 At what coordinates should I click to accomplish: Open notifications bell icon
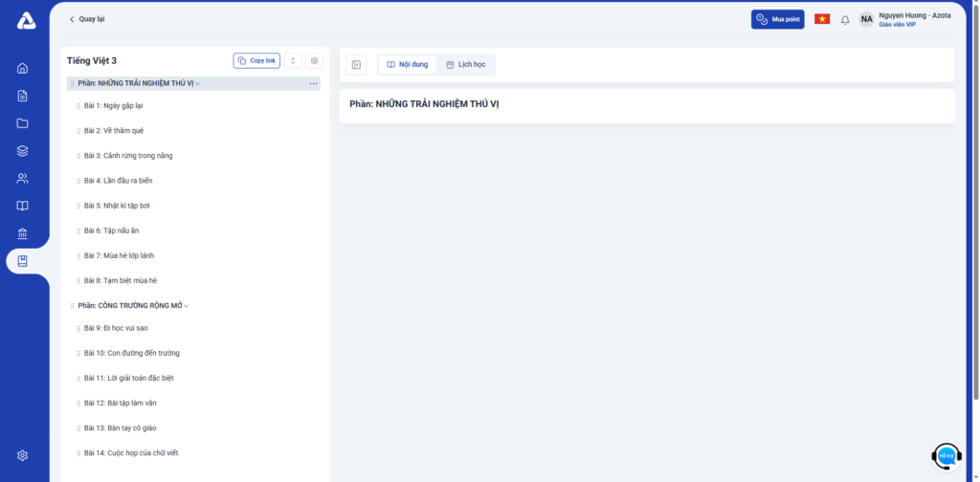845,19
